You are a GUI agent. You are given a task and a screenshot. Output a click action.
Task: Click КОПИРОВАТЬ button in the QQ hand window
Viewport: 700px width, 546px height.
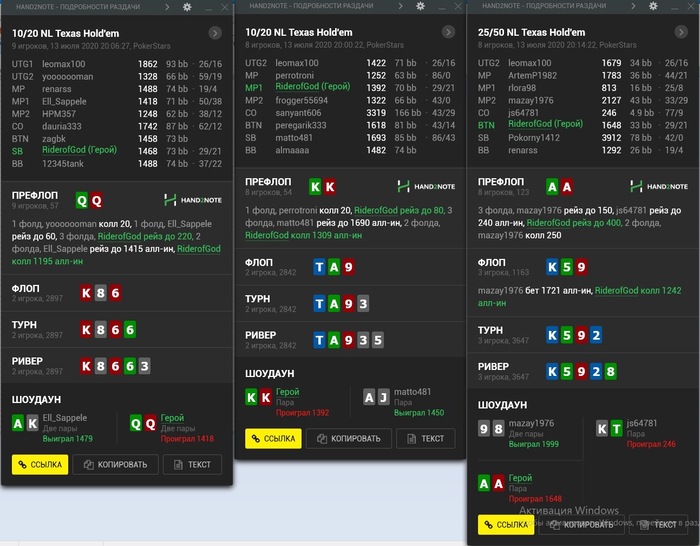(116, 464)
